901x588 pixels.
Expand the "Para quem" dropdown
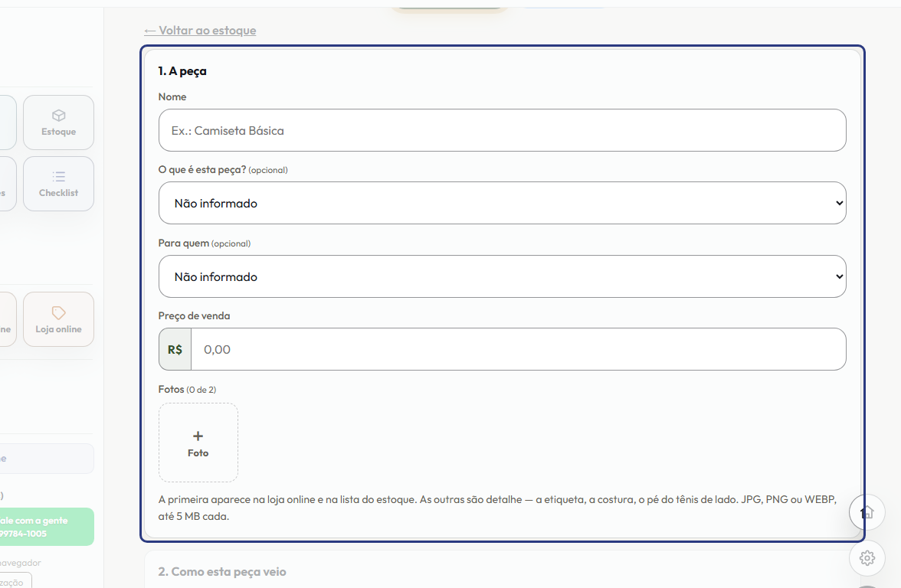click(503, 277)
